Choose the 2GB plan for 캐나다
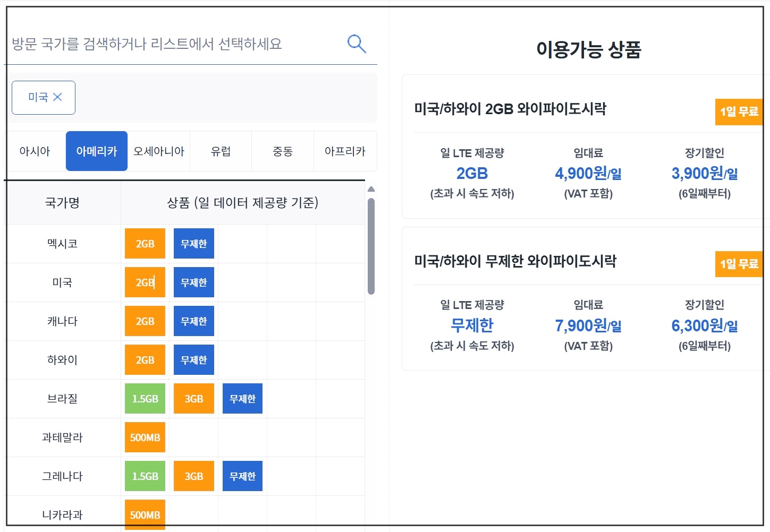Image resolution: width=770 pixels, height=532 pixels. 145,321
